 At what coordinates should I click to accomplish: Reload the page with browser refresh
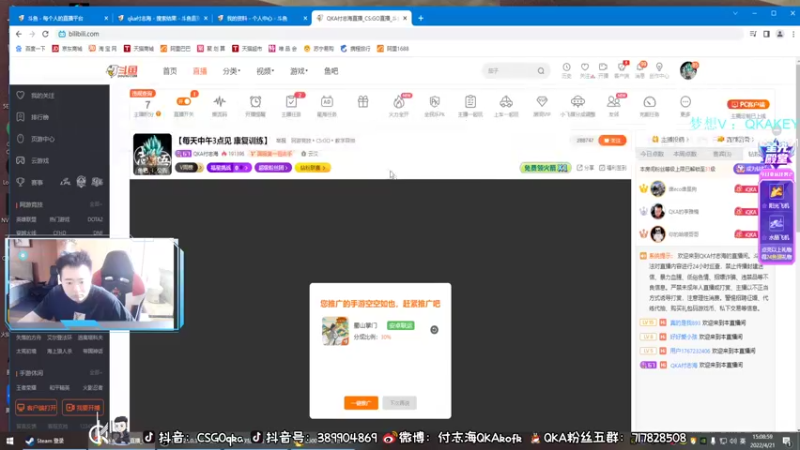coord(45,34)
